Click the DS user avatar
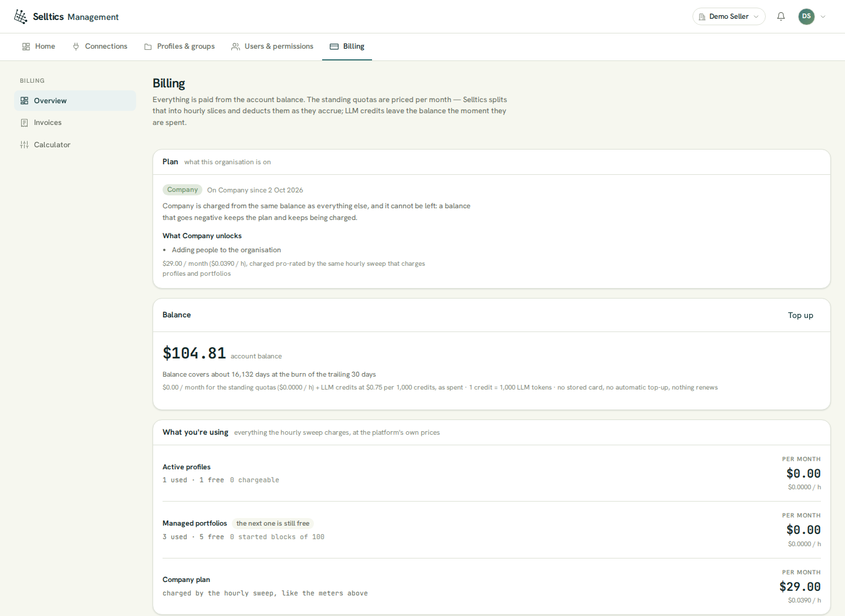 pyautogui.click(x=806, y=16)
